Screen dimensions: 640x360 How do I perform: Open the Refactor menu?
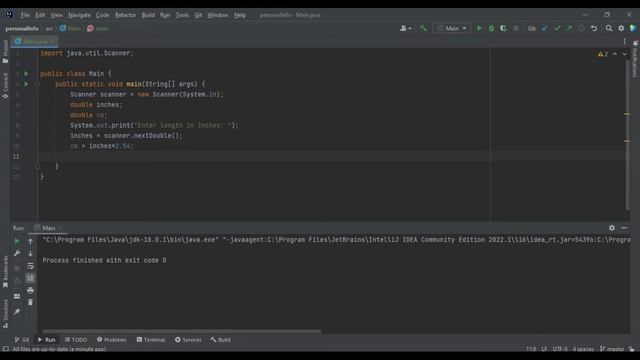(125, 15)
